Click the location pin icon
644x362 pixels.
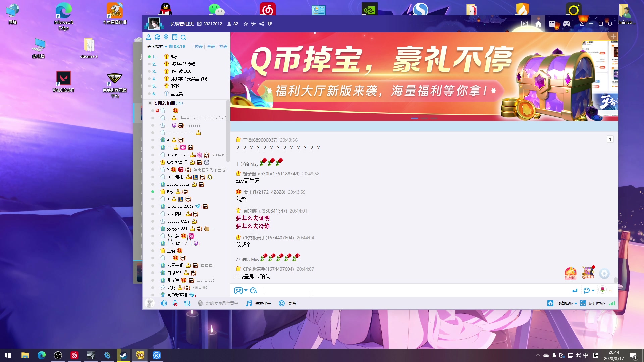pyautogui.click(x=166, y=37)
